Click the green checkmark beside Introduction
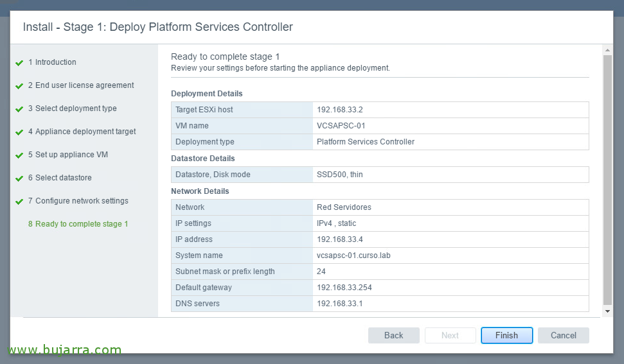 pyautogui.click(x=19, y=63)
